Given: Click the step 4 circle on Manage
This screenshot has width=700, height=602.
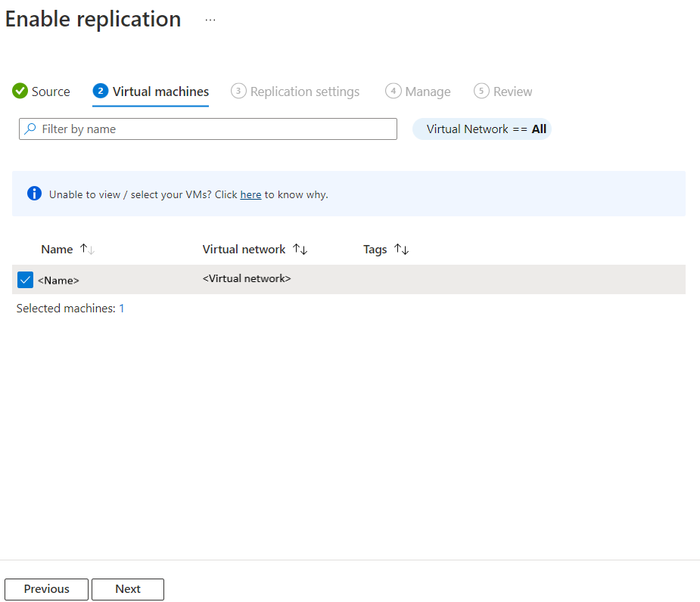Looking at the screenshot, I should coord(394,91).
